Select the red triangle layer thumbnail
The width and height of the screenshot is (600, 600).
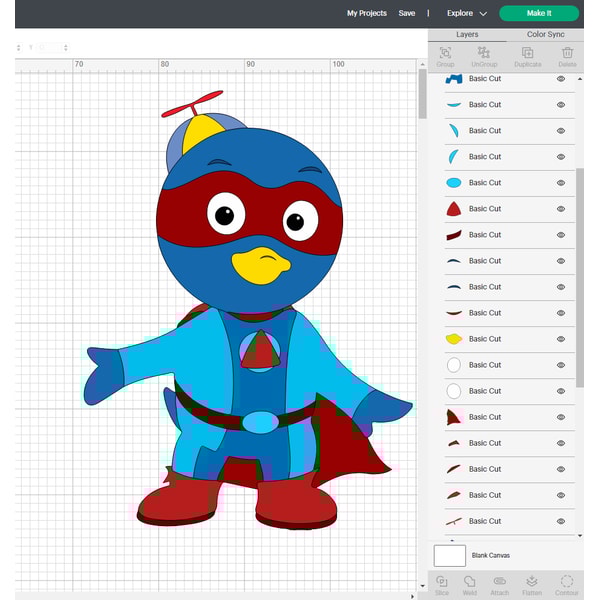454,209
